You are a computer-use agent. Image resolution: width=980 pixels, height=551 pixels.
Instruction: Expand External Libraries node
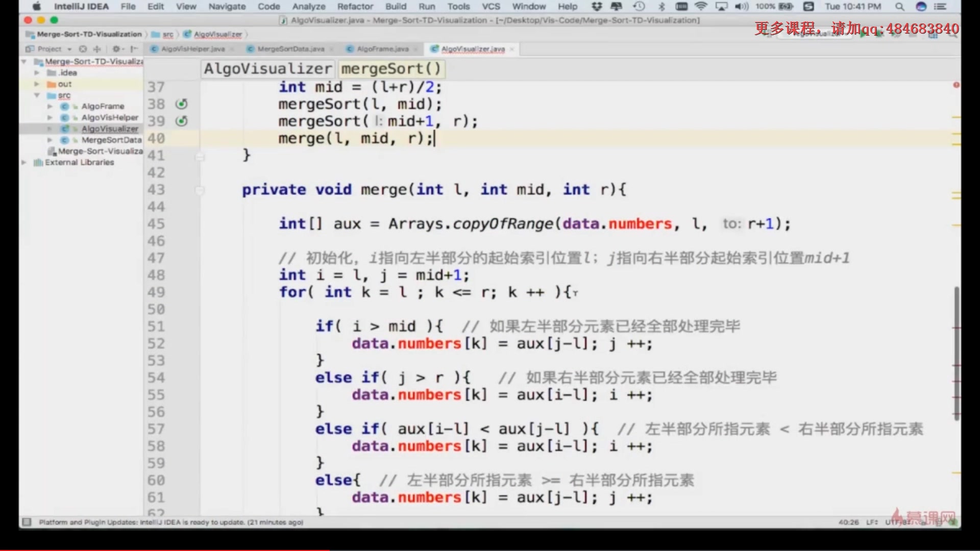click(23, 162)
